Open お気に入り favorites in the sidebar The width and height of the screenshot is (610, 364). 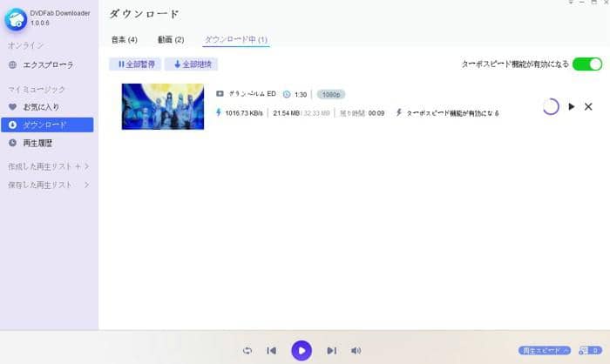[x=42, y=107]
